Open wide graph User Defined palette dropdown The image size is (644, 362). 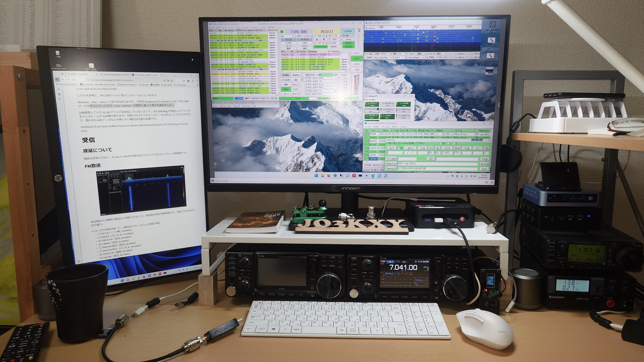click(417, 58)
